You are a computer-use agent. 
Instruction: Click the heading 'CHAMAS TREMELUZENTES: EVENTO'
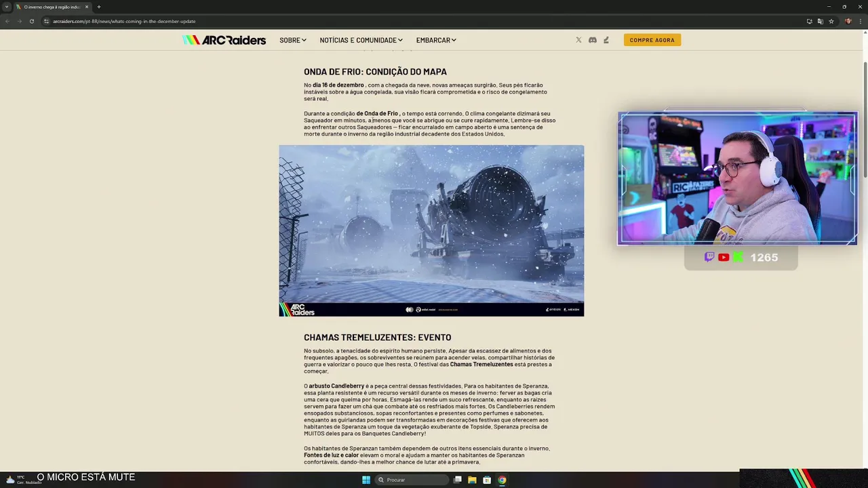377,338
